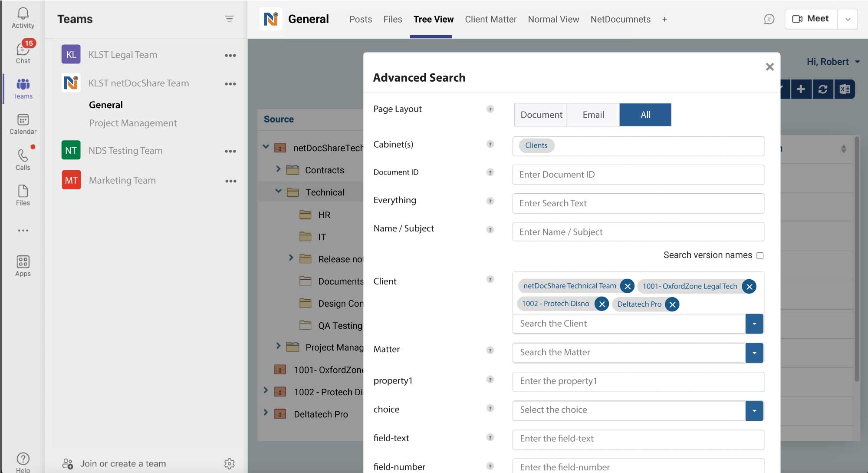Open the choice dropdown arrow
This screenshot has height=473, width=868.
coord(754,410)
